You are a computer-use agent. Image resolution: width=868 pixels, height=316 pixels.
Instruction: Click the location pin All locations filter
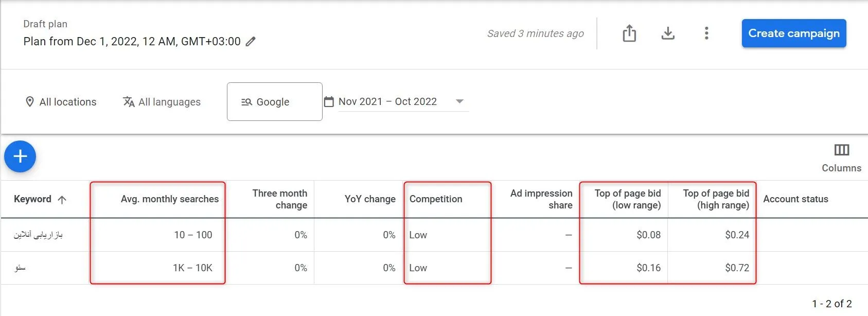[61, 102]
